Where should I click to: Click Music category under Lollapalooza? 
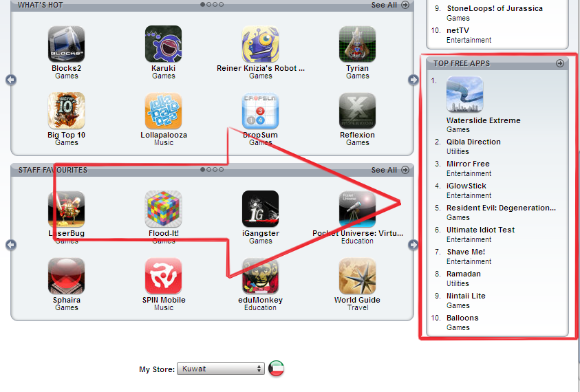[x=164, y=142]
